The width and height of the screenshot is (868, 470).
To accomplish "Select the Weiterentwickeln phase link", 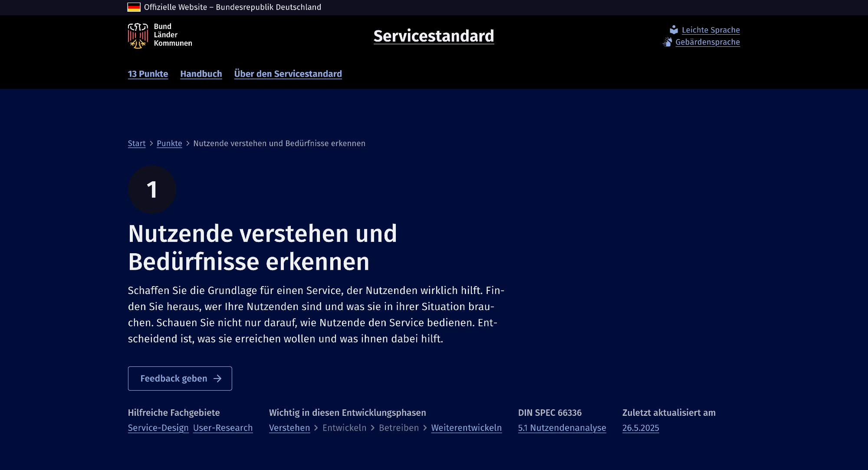I will point(466,428).
